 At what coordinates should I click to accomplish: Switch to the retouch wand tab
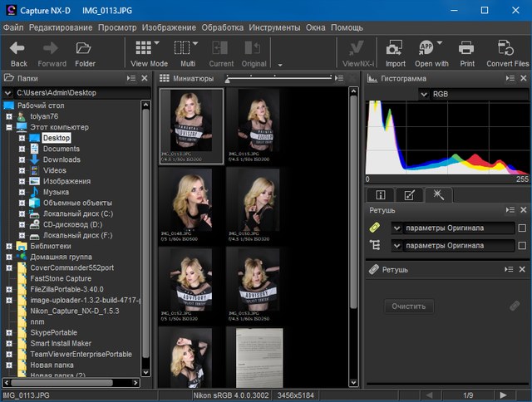(x=437, y=195)
